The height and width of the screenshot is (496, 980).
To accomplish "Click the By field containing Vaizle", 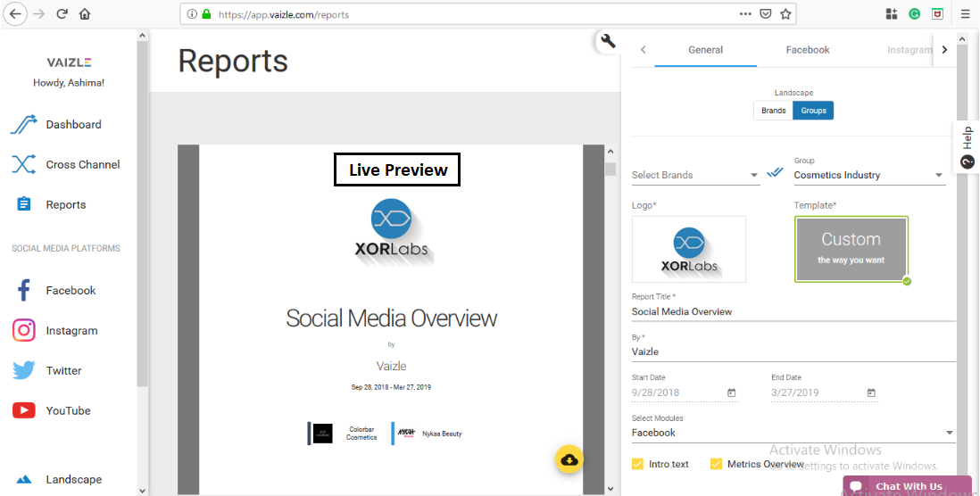I will pos(793,351).
